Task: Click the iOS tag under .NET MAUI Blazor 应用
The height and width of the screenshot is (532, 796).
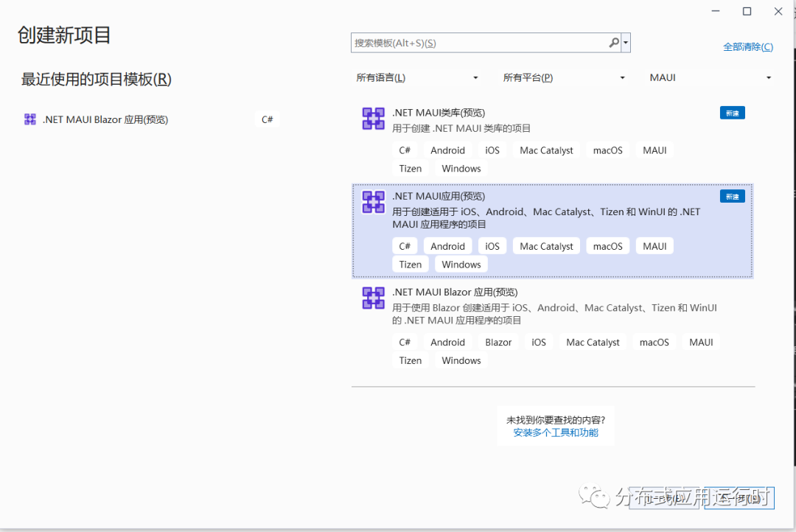Action: (539, 342)
